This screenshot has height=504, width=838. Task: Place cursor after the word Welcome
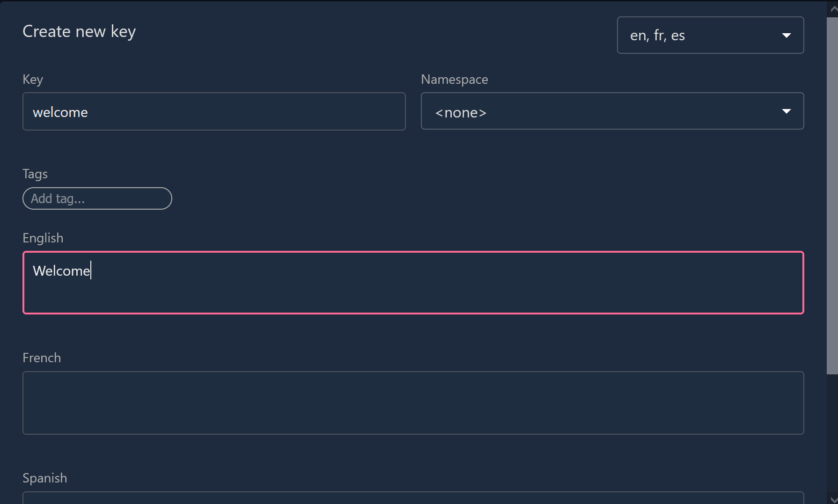[x=92, y=270]
